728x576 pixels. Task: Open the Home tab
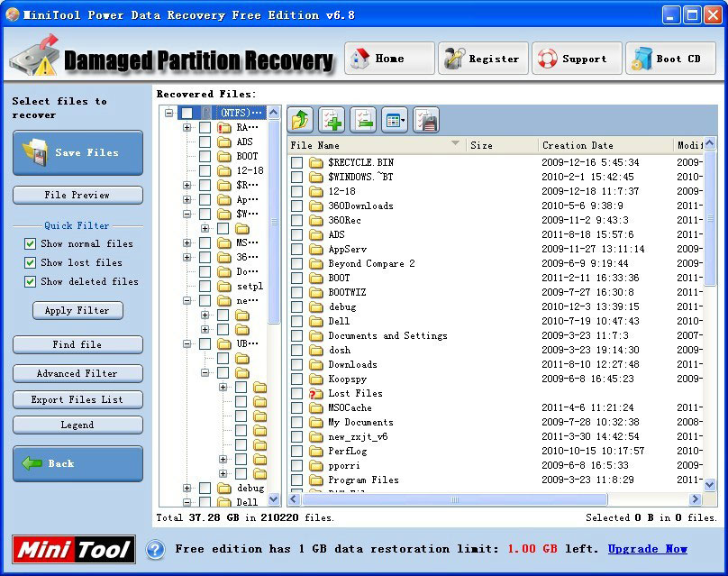point(389,59)
